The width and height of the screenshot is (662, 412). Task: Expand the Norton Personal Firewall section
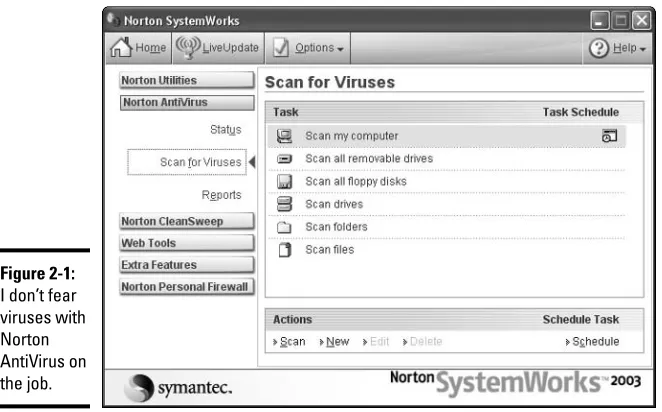[187, 287]
